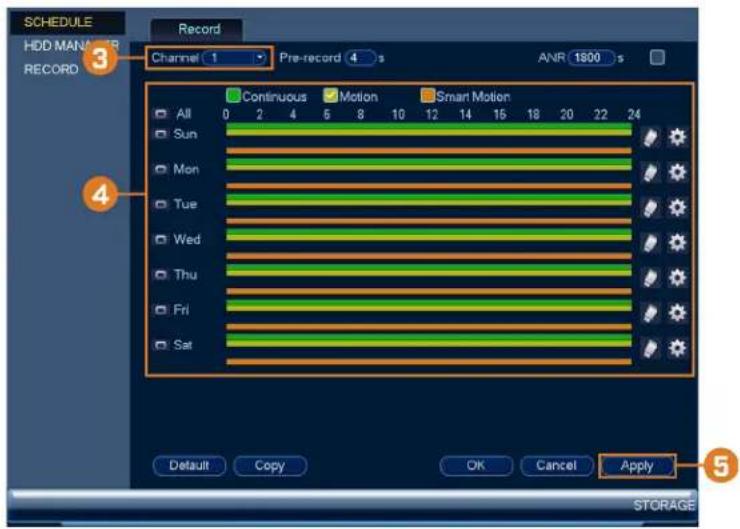Viewport: 740px width, 529px height.
Task: Toggle the Fri link checkbox
Action: pyautogui.click(x=161, y=310)
